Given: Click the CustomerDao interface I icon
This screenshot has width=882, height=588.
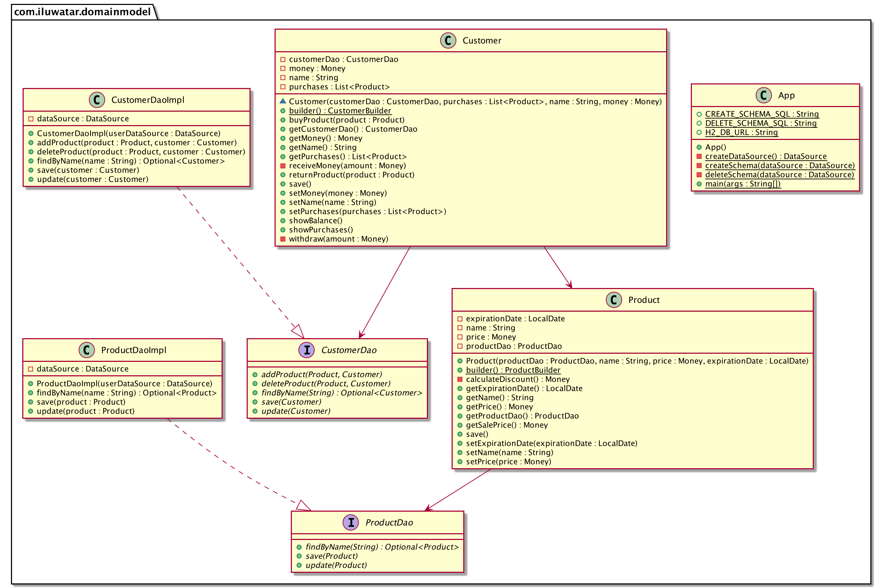Looking at the screenshot, I should pos(306,350).
